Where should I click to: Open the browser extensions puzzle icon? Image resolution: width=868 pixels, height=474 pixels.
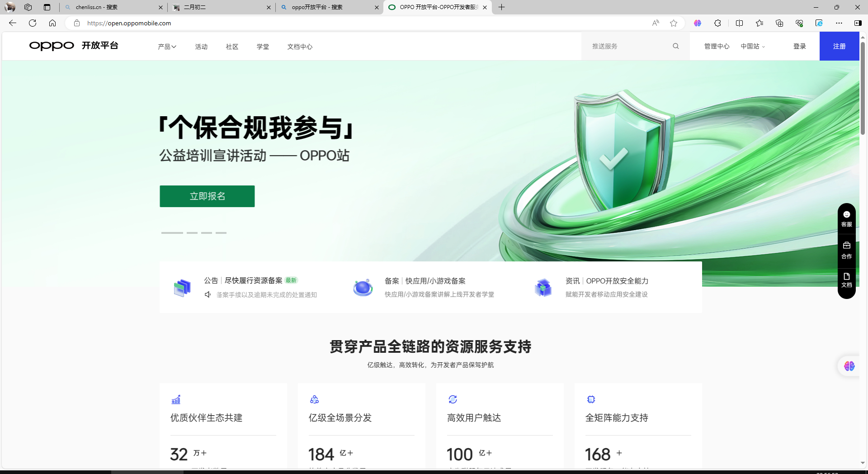(x=717, y=23)
